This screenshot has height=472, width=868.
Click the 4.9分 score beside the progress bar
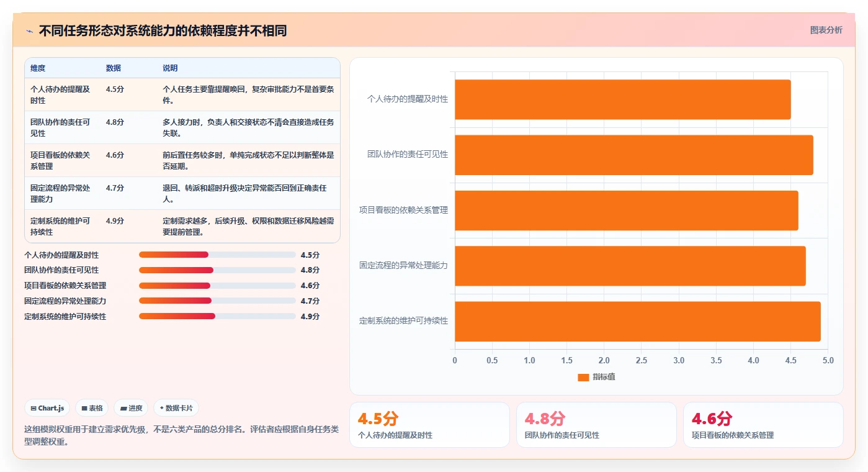tap(310, 316)
